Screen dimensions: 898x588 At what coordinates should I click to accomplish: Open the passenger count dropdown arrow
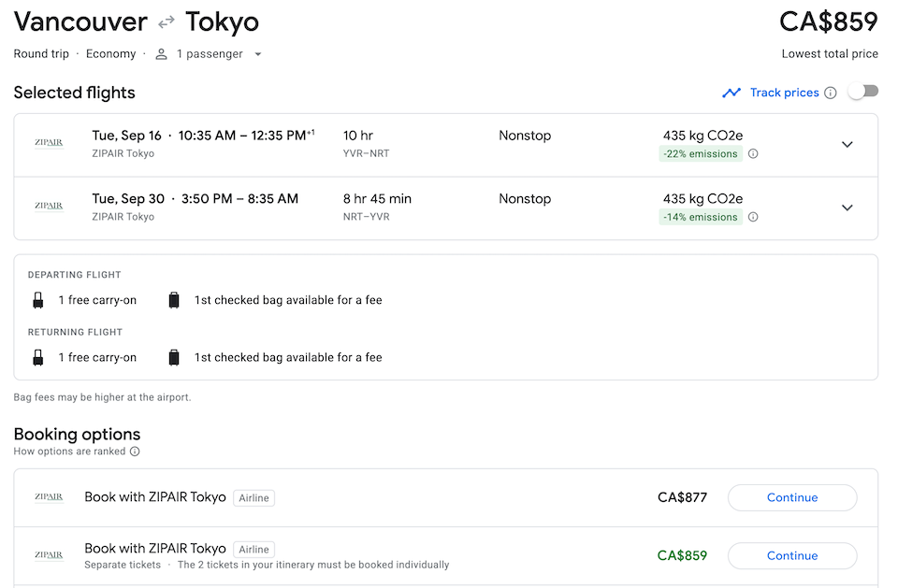[258, 54]
